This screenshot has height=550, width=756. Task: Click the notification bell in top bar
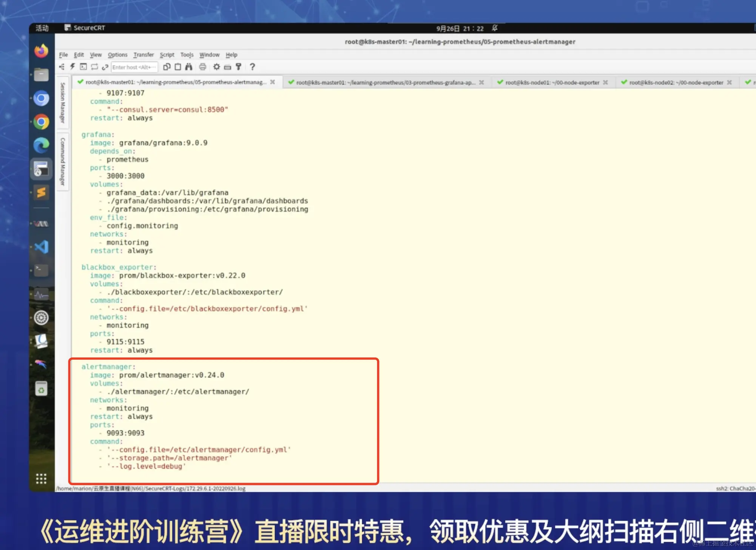point(495,28)
